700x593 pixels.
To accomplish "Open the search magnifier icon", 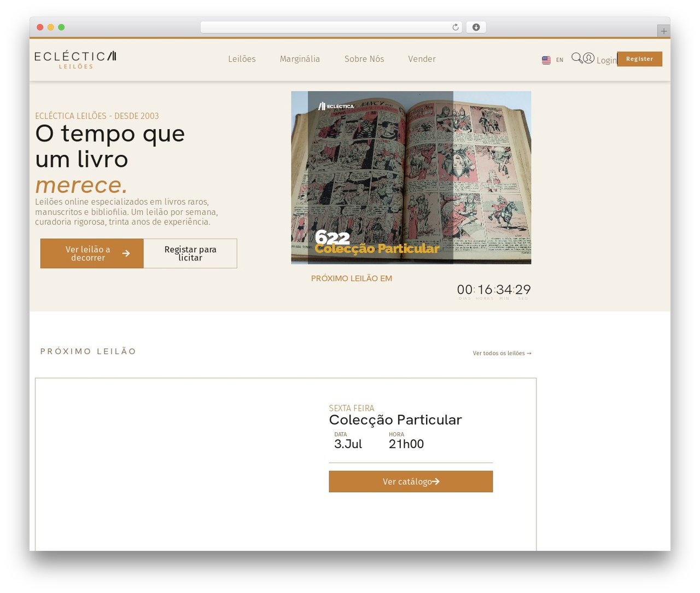I will click(576, 58).
